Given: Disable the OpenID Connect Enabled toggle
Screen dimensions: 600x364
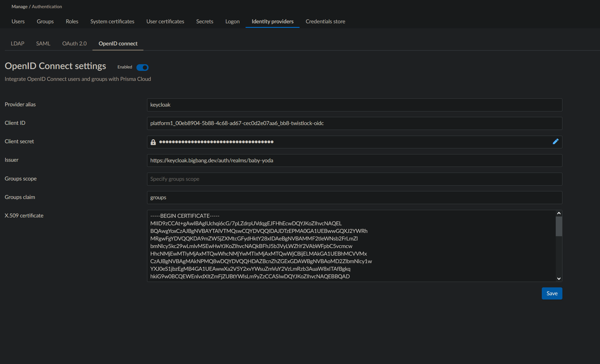Looking at the screenshot, I should tap(142, 67).
